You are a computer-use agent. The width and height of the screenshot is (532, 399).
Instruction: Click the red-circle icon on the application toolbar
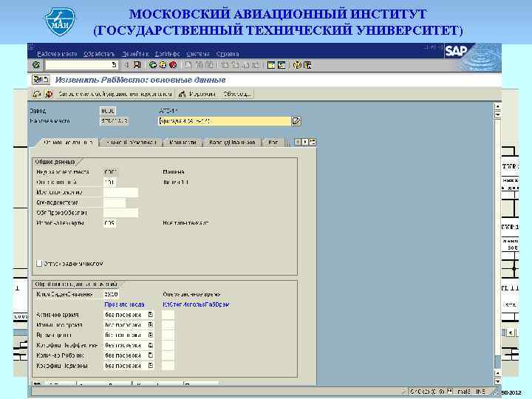[x=49, y=94]
